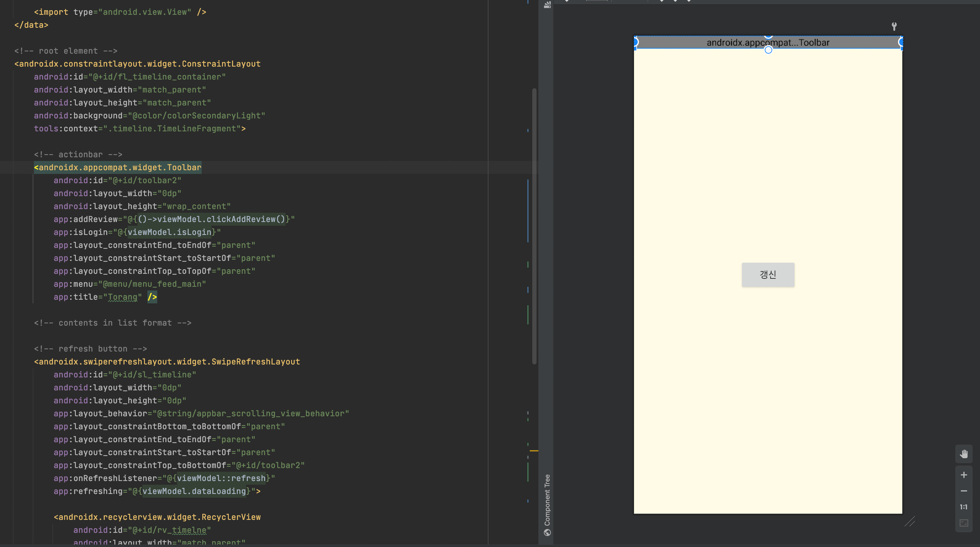980x547 pixels.
Task: Click the ConstraintLayout opening tag
Action: [x=138, y=64]
